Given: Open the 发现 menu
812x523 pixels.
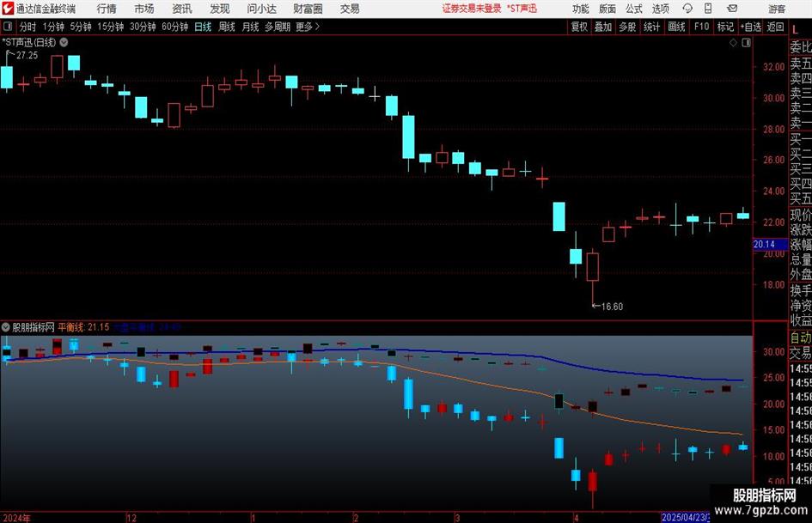Looking at the screenshot, I should (220, 9).
